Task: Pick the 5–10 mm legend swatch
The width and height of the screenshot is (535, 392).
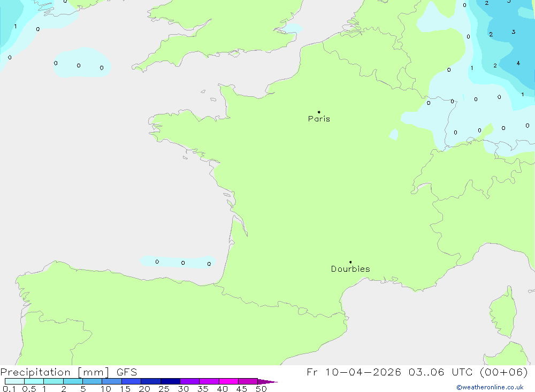Action: 93,381
